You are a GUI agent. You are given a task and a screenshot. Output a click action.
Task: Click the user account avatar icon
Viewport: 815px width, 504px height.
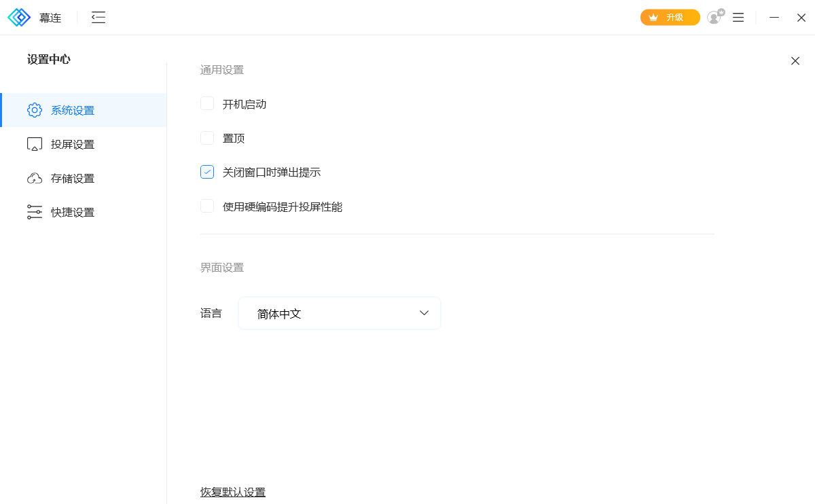pyautogui.click(x=714, y=18)
